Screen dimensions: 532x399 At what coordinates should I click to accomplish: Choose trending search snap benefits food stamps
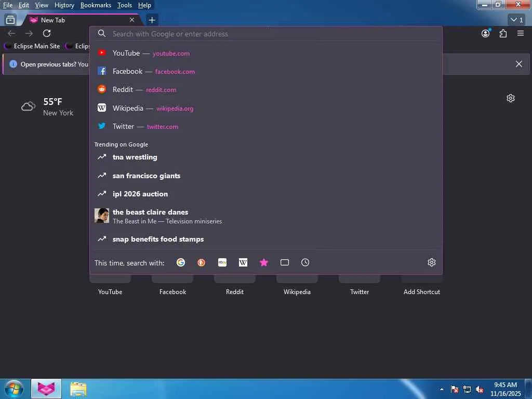[266, 239]
